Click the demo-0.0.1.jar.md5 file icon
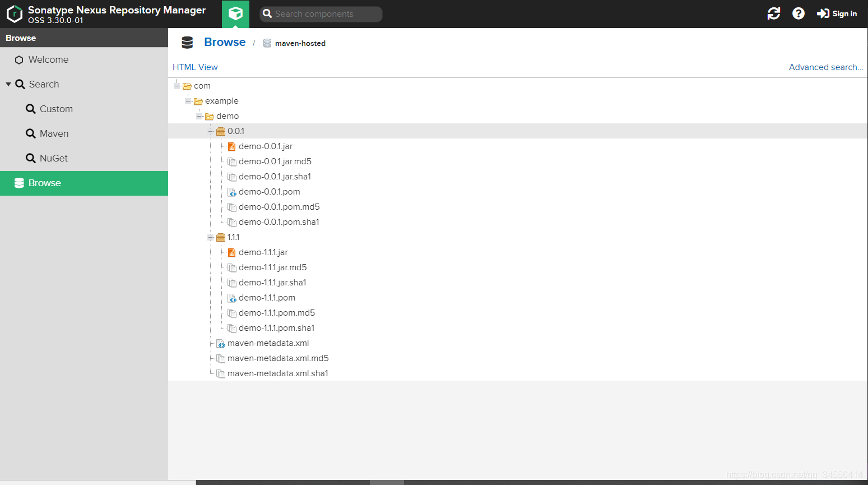The image size is (868, 485). [x=232, y=161]
